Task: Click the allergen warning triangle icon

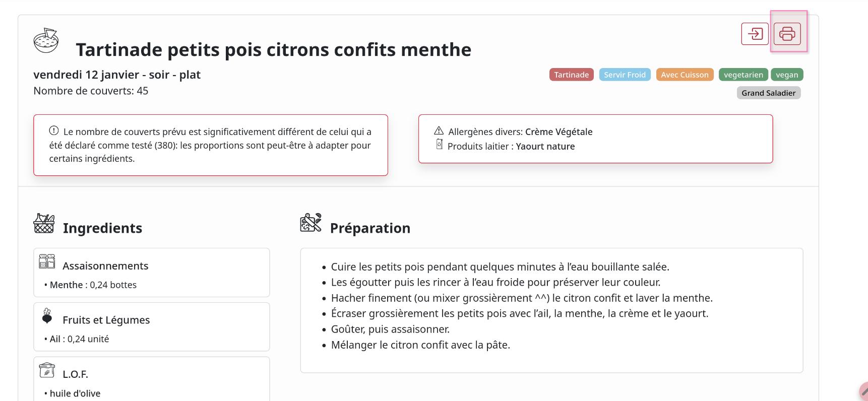Action: (x=439, y=130)
